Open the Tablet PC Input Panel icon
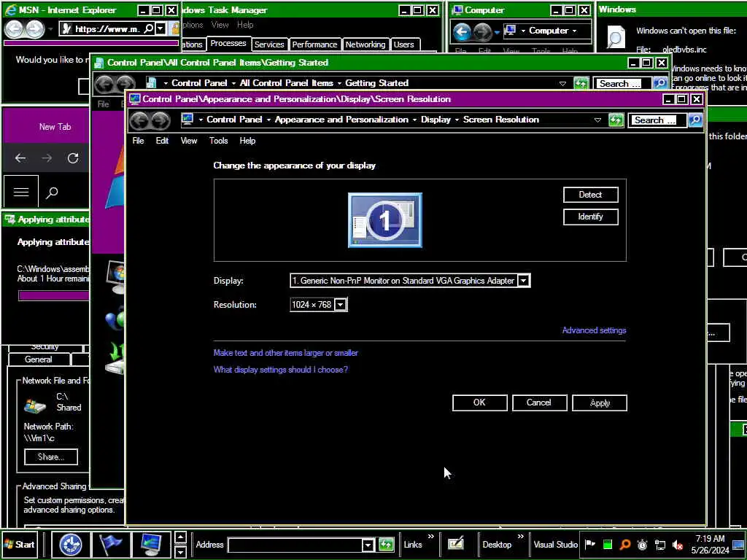Screen dimensions: 747x560 pos(456,543)
